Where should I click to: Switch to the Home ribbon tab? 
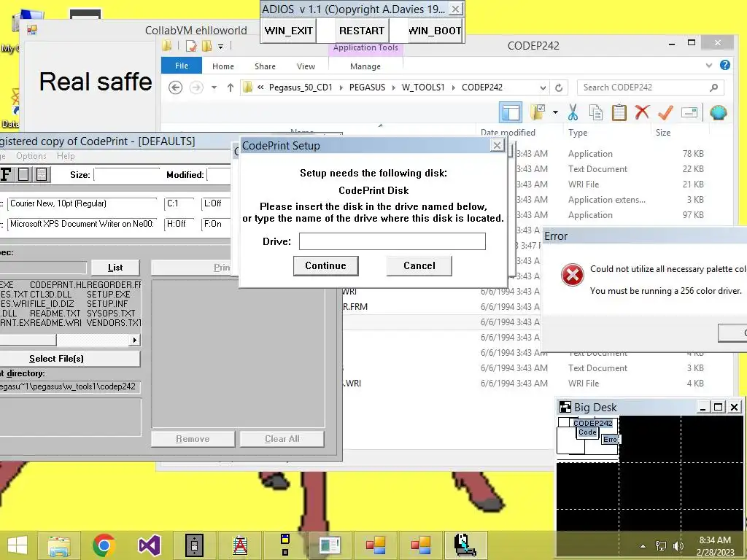(x=223, y=66)
